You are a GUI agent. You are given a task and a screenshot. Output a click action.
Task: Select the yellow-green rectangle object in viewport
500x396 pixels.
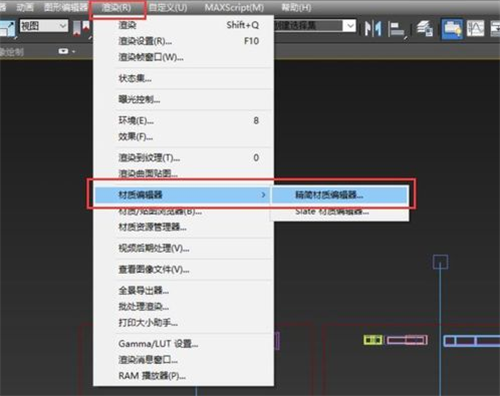[373, 340]
